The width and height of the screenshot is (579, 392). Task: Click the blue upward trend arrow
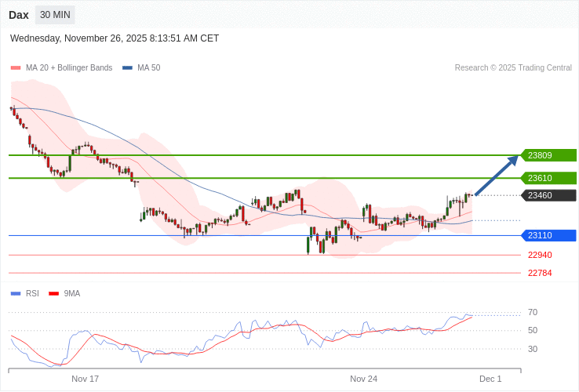coord(497,176)
